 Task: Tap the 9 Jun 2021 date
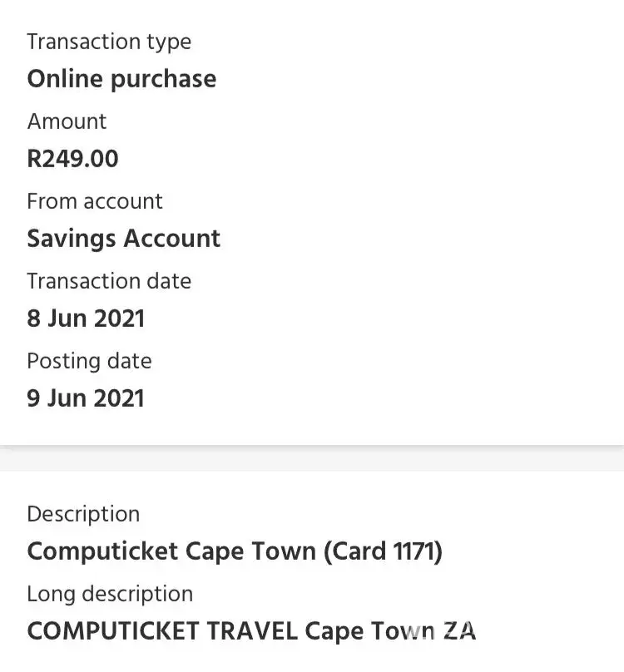86,398
